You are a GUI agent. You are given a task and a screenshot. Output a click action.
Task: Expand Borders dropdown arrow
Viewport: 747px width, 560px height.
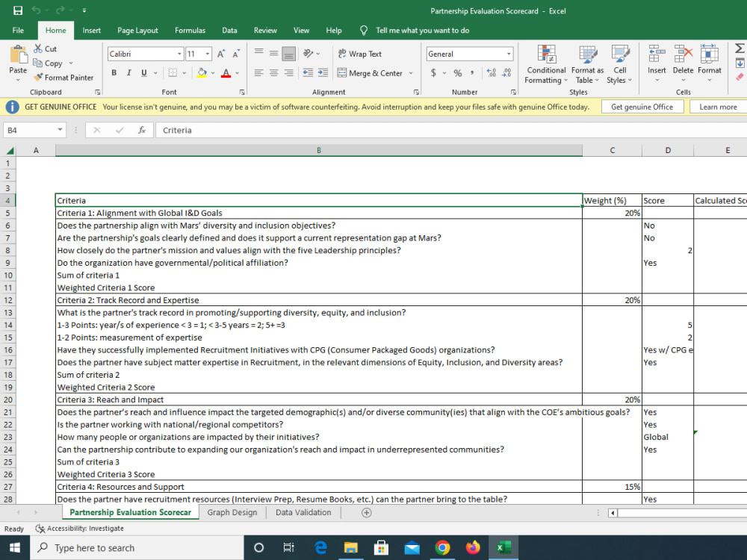(x=184, y=73)
